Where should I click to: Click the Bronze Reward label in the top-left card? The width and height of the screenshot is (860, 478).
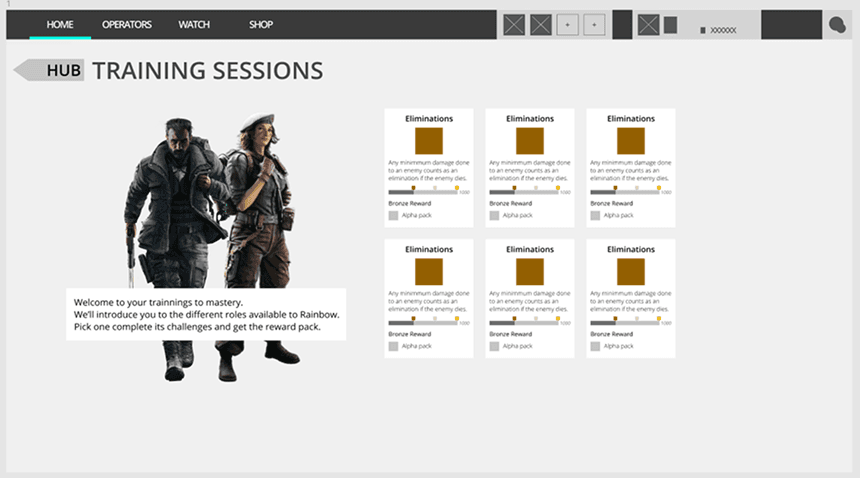[x=410, y=203]
